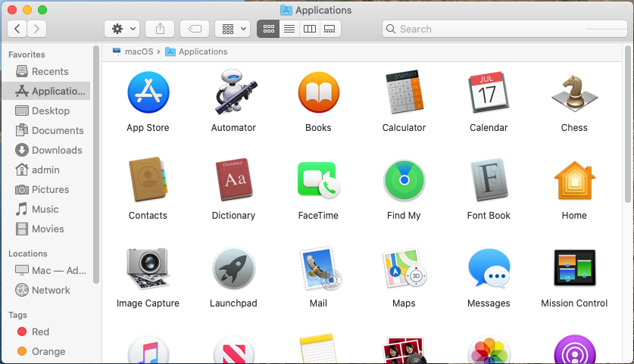Image resolution: width=634 pixels, height=364 pixels.
Task: Switch to gallery view mode
Action: click(329, 29)
